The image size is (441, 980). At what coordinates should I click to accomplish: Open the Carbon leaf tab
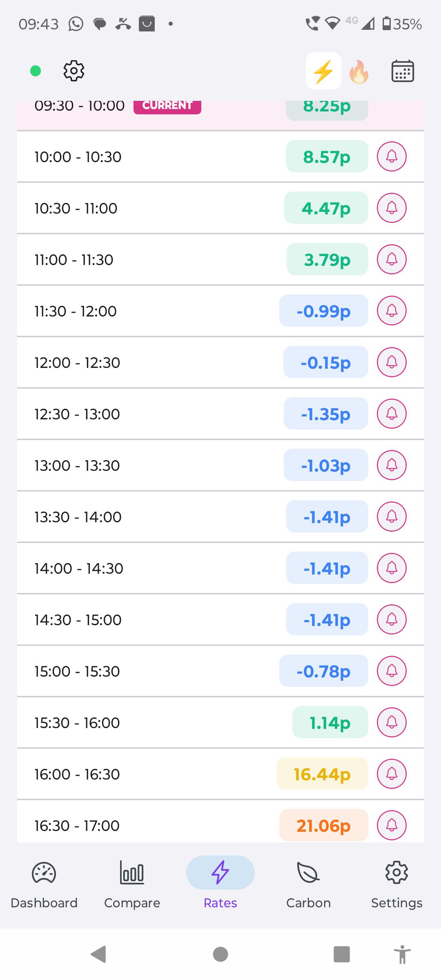(309, 882)
